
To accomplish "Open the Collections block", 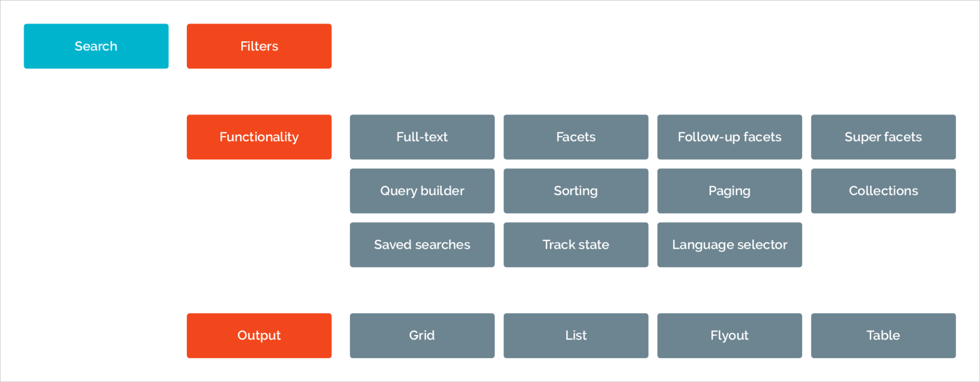I will pyautogui.click(x=883, y=191).
